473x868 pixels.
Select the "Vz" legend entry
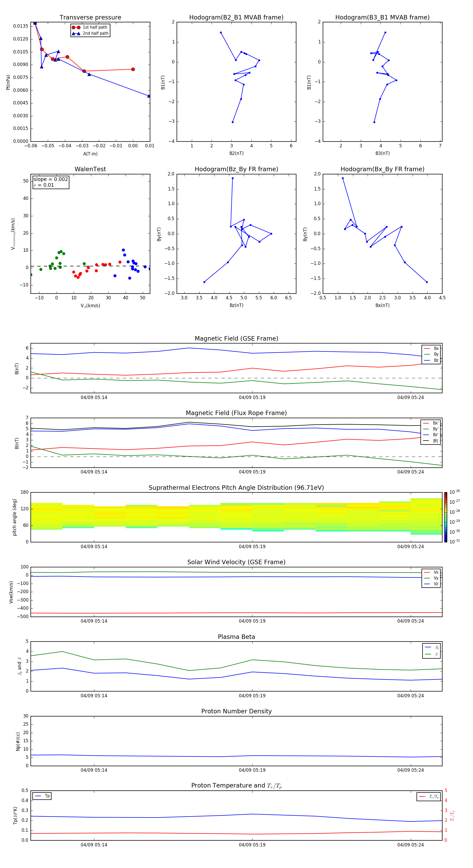[431, 584]
